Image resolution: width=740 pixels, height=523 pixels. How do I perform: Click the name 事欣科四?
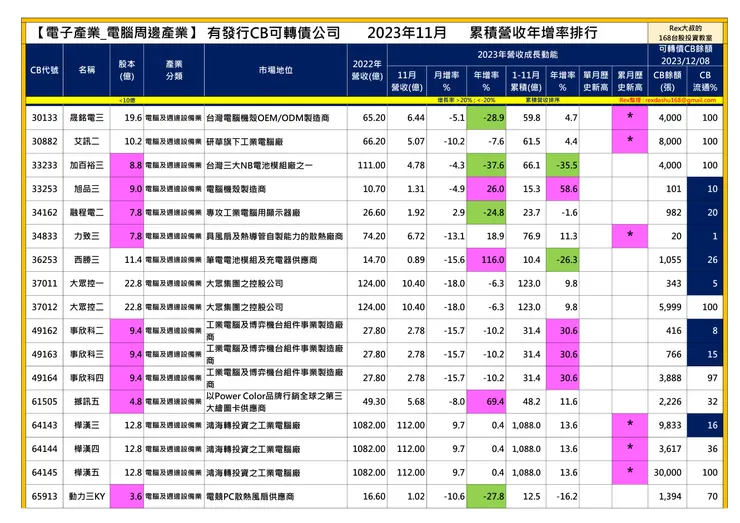pyautogui.click(x=86, y=378)
